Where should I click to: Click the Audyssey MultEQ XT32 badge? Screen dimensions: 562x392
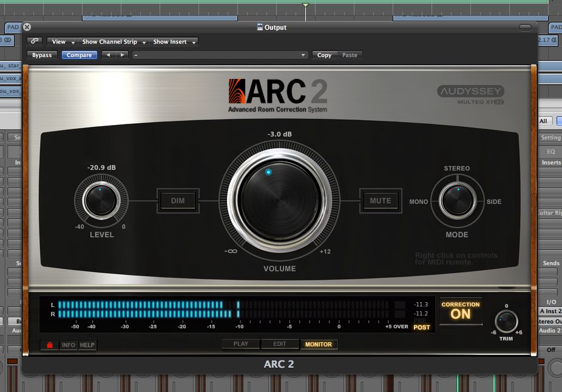click(470, 95)
